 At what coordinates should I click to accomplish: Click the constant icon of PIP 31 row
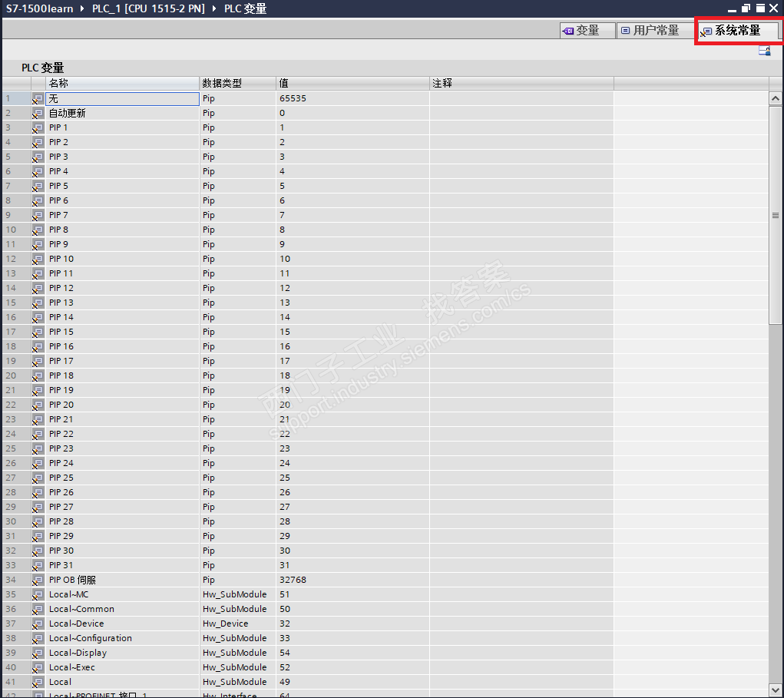pos(38,566)
